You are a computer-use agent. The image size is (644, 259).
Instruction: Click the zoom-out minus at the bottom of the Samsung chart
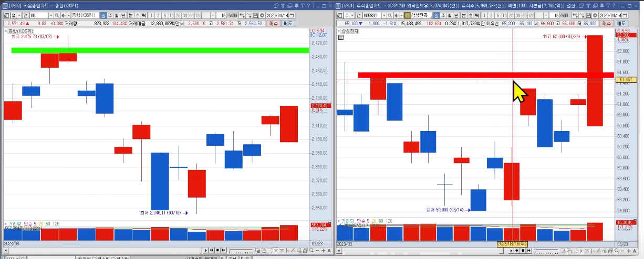pos(622,251)
